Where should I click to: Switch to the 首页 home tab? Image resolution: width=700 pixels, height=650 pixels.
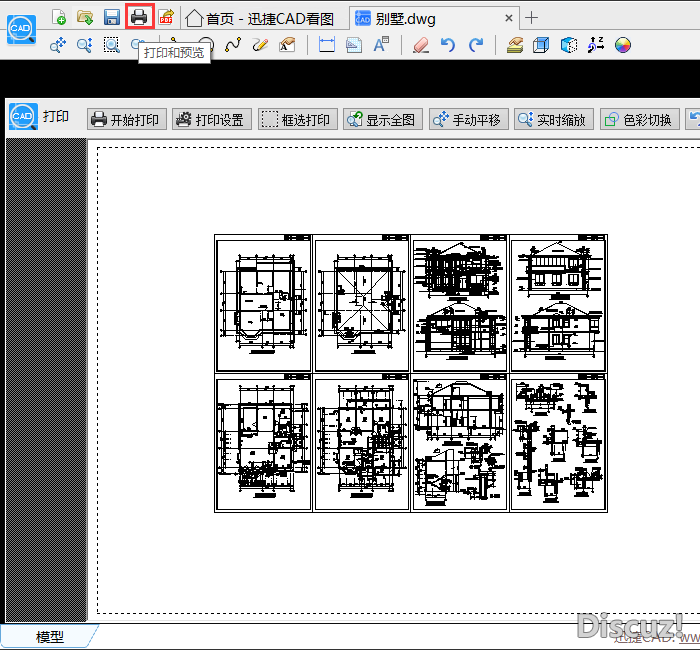(260, 18)
